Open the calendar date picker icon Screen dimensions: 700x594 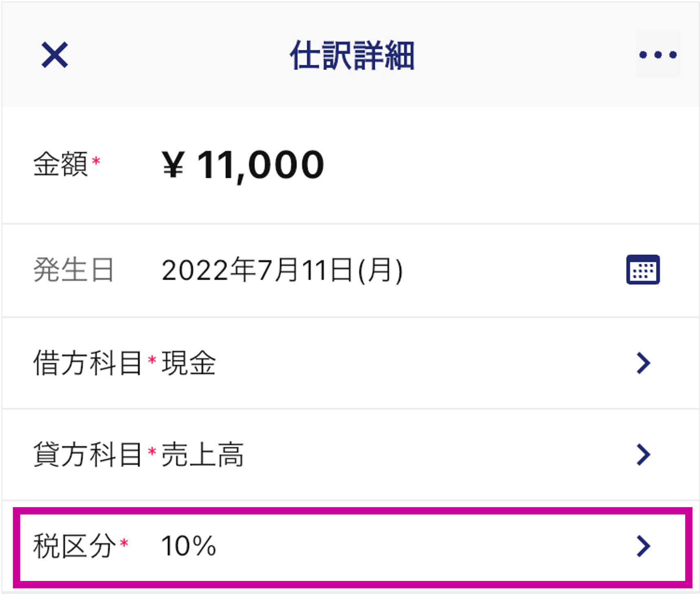coord(643,269)
